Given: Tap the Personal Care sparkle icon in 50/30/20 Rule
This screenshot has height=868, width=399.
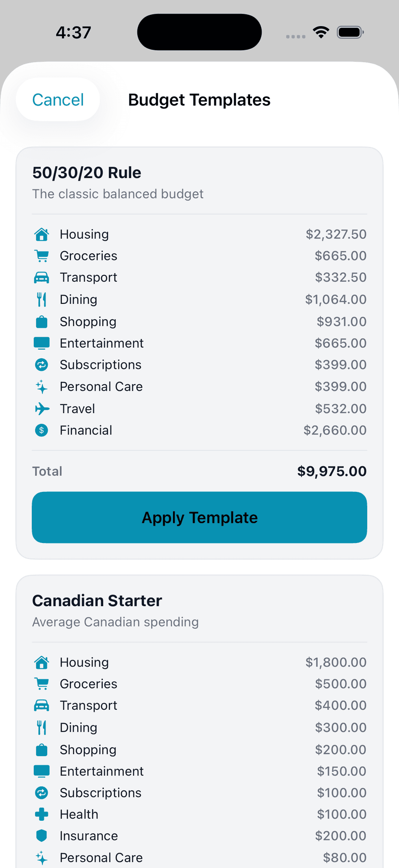Looking at the screenshot, I should (x=42, y=387).
